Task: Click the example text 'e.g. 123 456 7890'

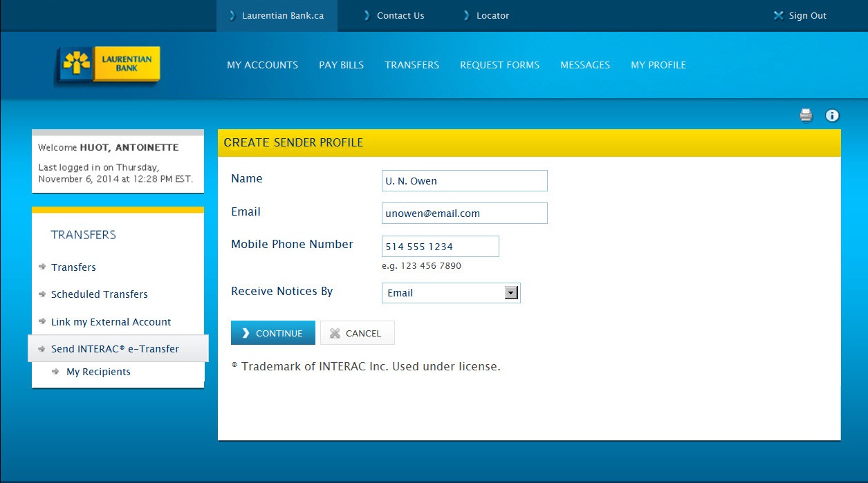Action: [421, 266]
